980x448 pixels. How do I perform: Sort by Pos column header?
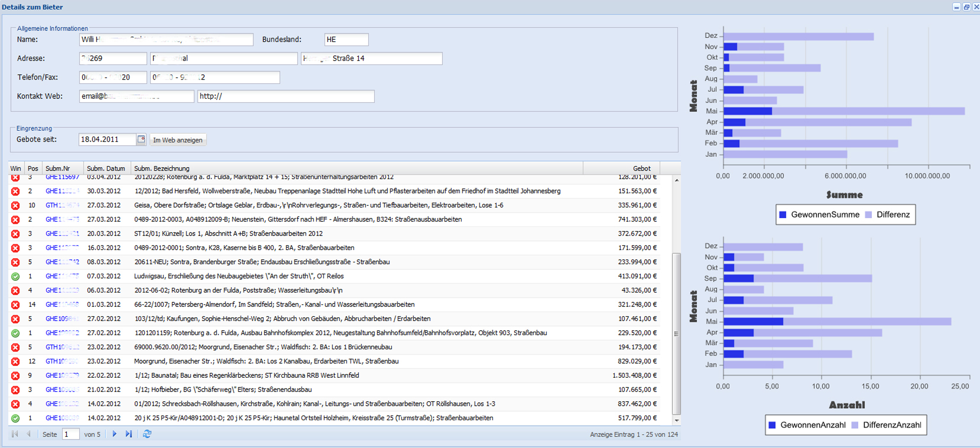[33, 168]
